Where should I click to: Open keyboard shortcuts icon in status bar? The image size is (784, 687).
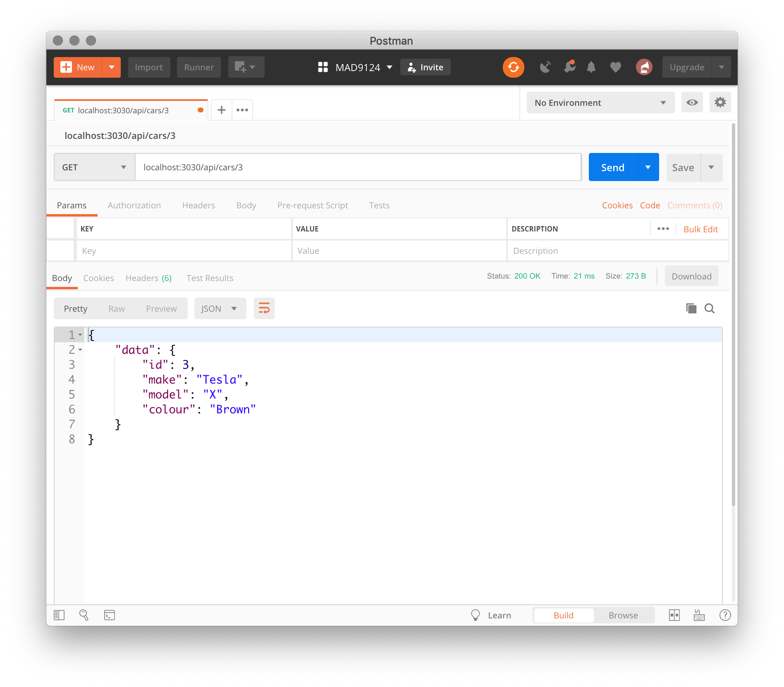click(699, 615)
